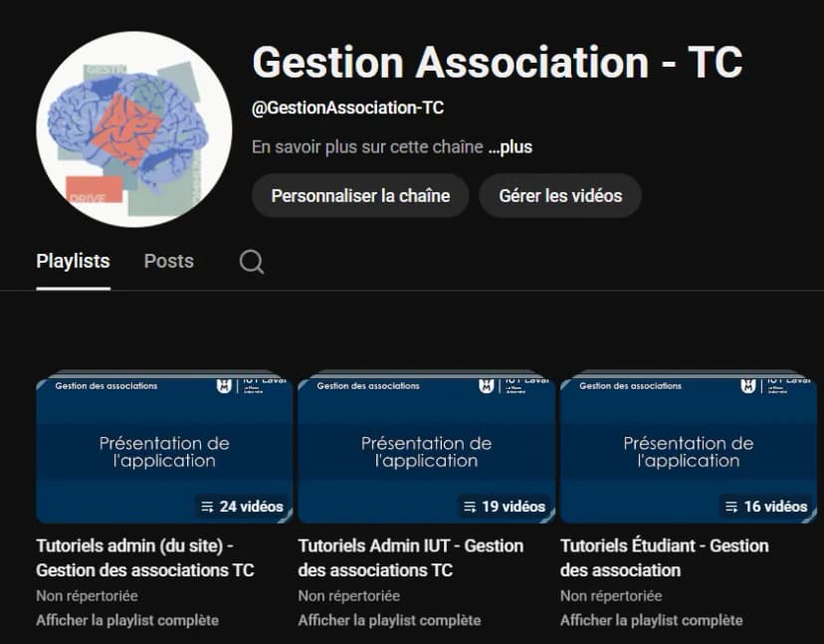Click Afficher la playlist complète under first playlist
The width and height of the screenshot is (824, 644).
click(x=125, y=619)
